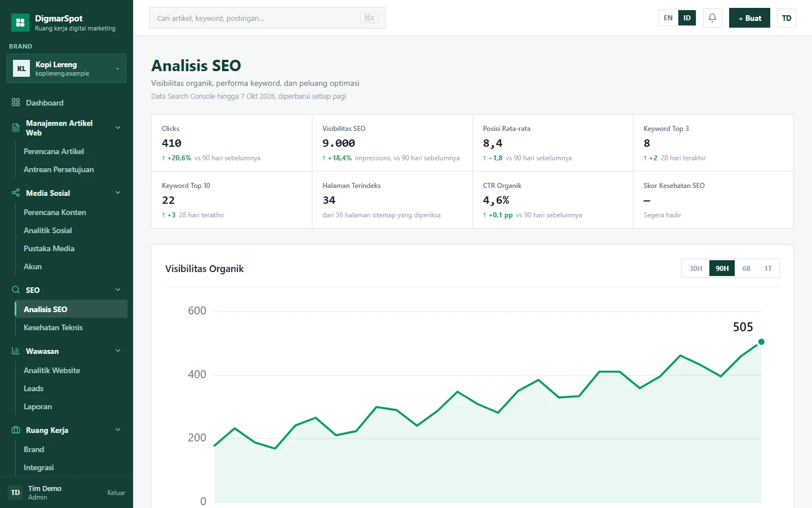The height and width of the screenshot is (508, 812).
Task: Collapse the SEO section chevron
Action: coord(118,290)
